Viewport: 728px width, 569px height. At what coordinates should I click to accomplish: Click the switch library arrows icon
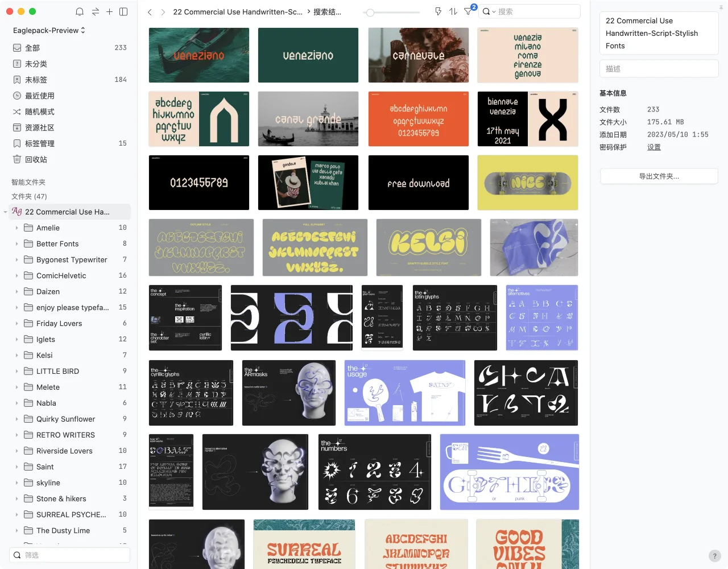pos(95,12)
